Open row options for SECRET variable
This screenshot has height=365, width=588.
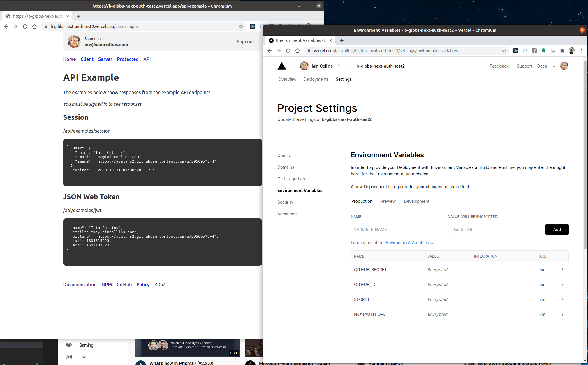pyautogui.click(x=562, y=299)
